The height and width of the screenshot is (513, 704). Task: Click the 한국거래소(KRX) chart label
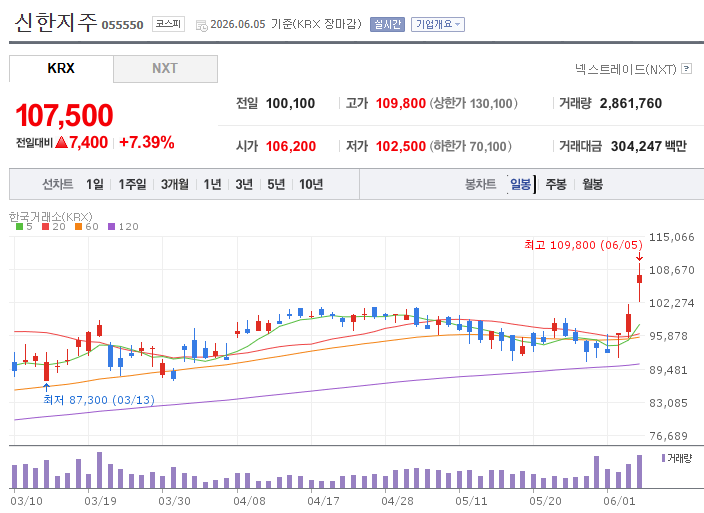coord(51,217)
